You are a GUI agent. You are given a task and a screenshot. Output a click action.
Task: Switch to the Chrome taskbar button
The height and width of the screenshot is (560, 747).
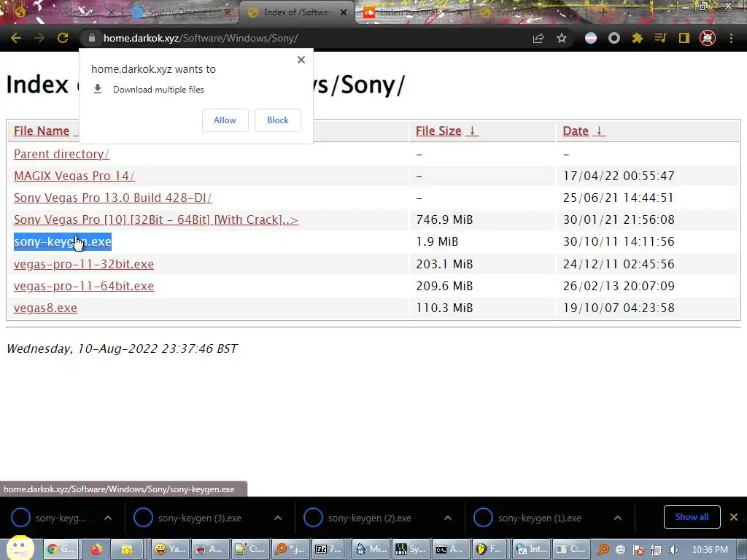61,550
